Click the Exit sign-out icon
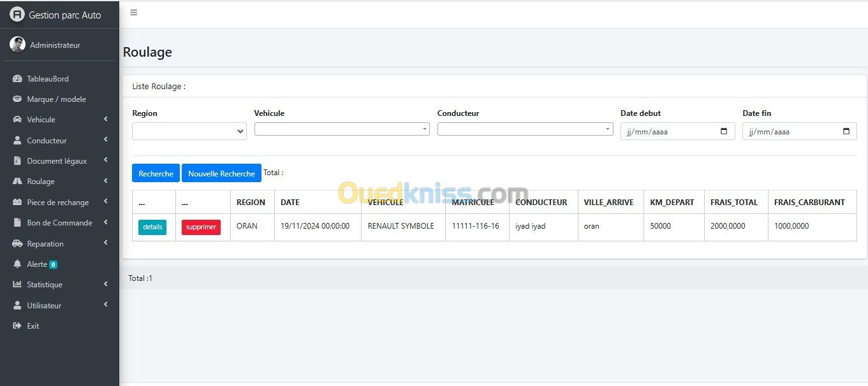Image resolution: width=868 pixels, height=386 pixels. [17, 326]
